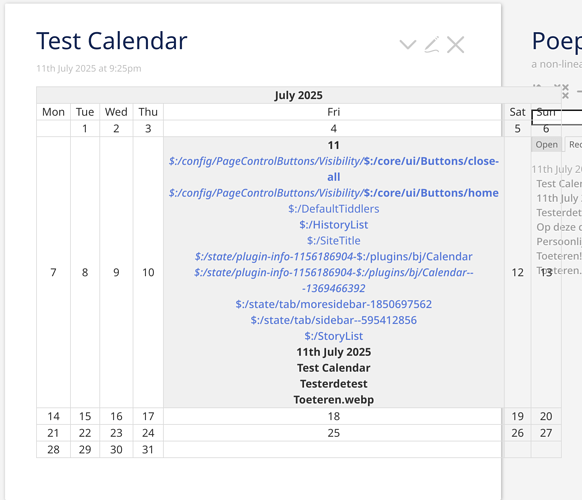Click the Mon column header
Screen dimensions: 582x500
[x=53, y=112]
